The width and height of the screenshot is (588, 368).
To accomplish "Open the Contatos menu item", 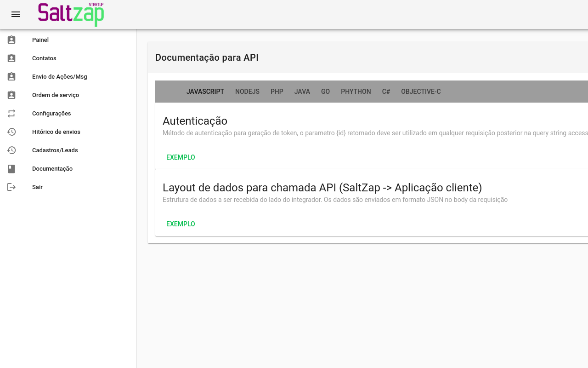I will coord(44,58).
